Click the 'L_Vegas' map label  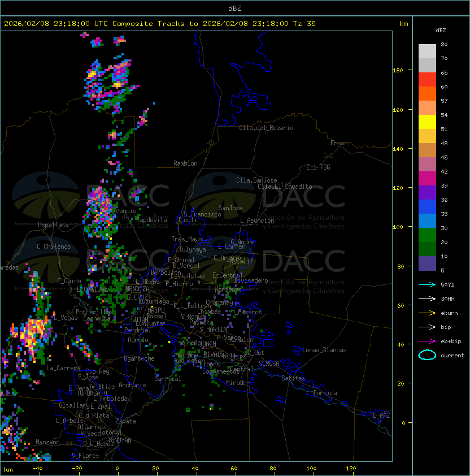[x=66, y=318]
